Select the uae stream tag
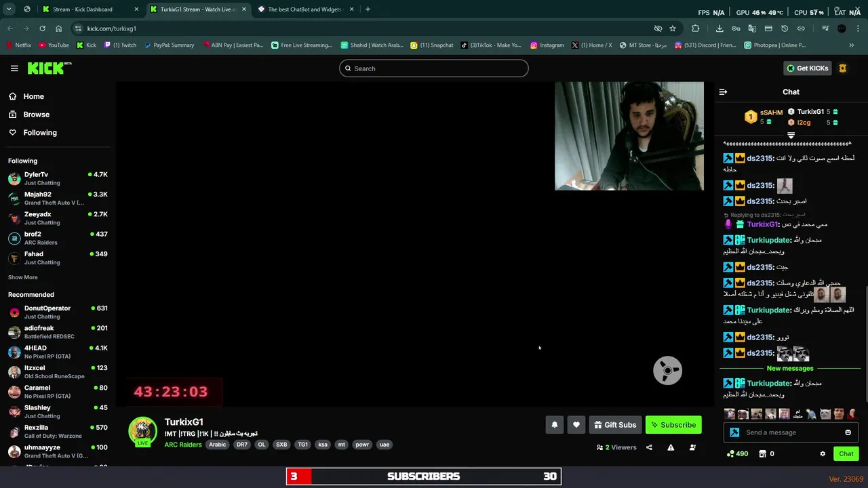 coord(384,445)
